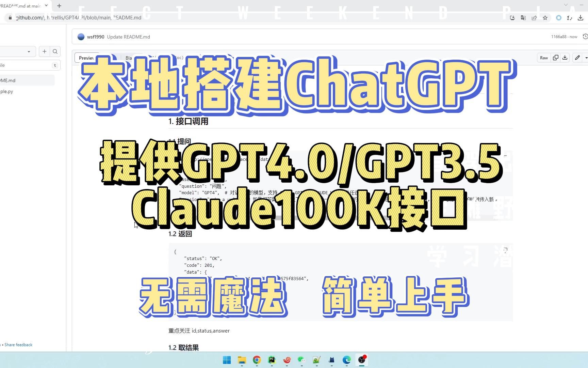Select the '"status": "OK",' code line
The image size is (588, 368).
pyautogui.click(x=203, y=259)
